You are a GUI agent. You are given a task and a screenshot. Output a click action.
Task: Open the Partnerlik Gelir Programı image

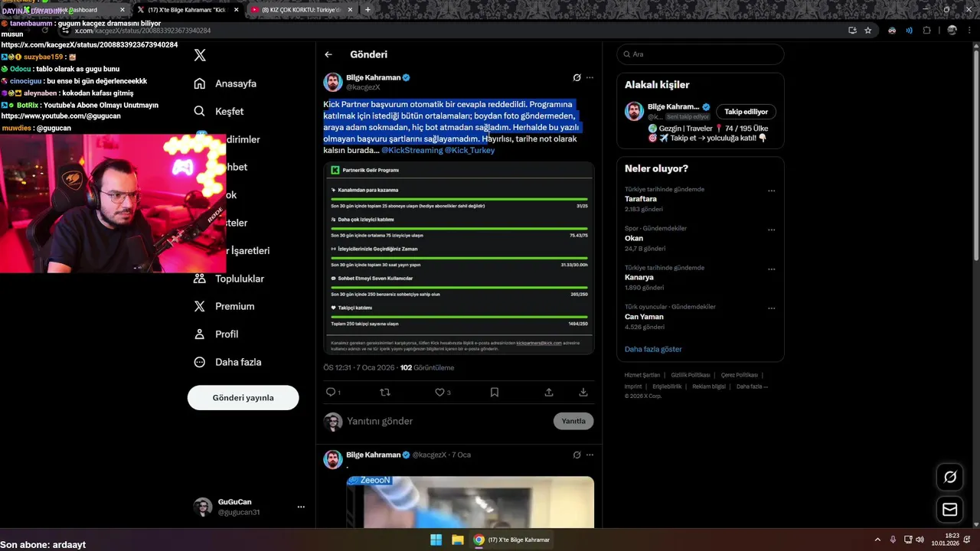459,258
